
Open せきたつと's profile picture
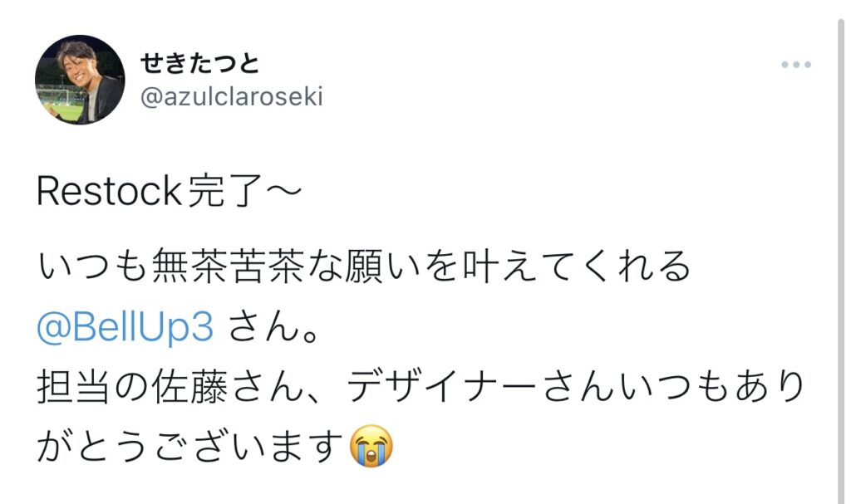coord(80,80)
